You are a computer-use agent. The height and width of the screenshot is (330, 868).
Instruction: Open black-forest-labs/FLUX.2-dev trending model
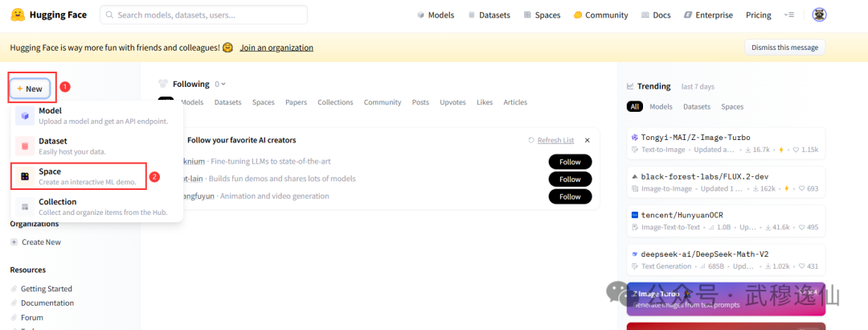727,182
